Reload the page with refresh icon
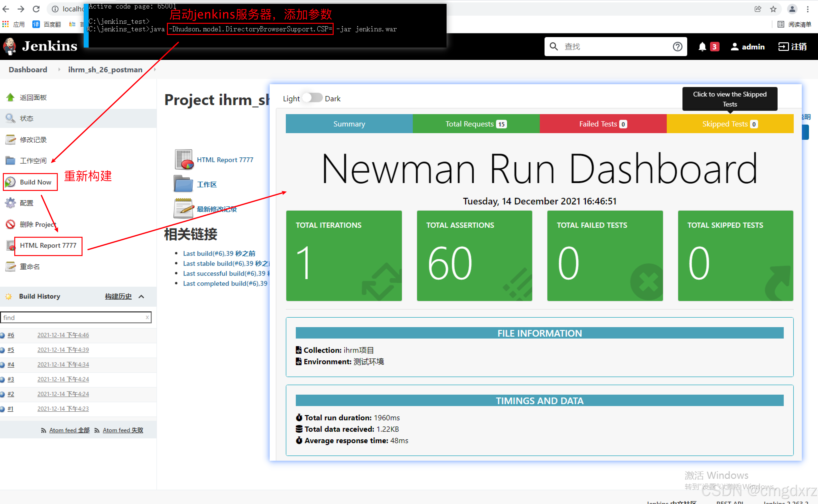The image size is (818, 504). (36, 9)
